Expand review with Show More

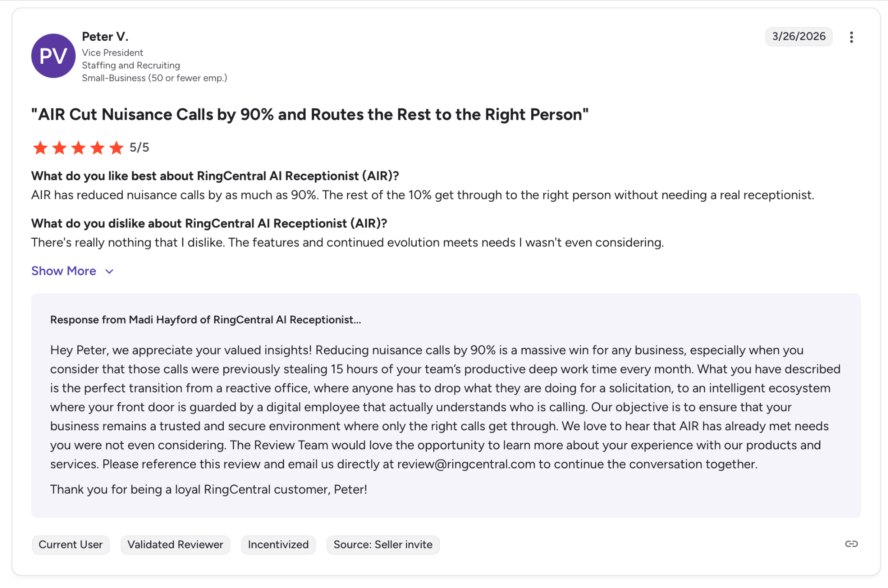pos(64,271)
